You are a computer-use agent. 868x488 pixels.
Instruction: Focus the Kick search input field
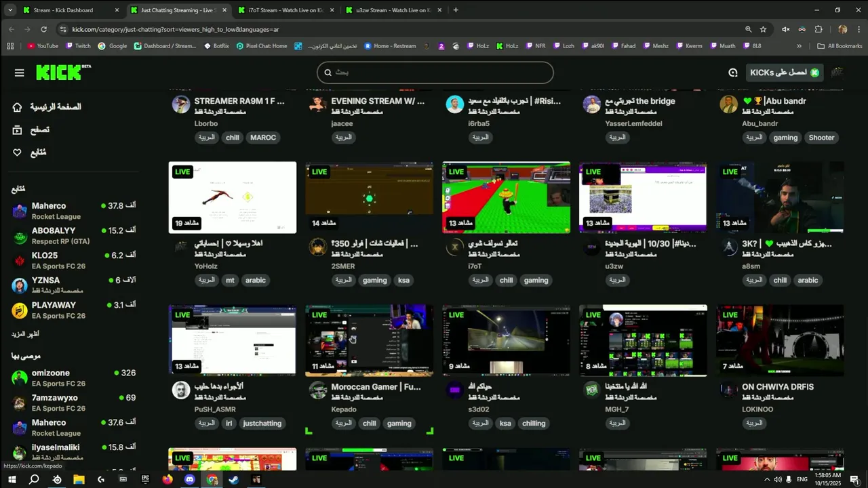coord(435,73)
